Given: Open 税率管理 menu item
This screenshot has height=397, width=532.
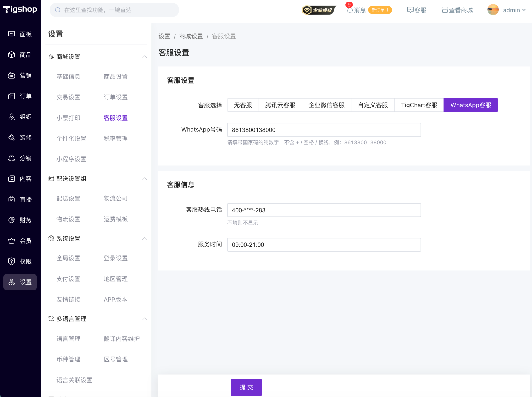Looking at the screenshot, I should click(x=116, y=139).
